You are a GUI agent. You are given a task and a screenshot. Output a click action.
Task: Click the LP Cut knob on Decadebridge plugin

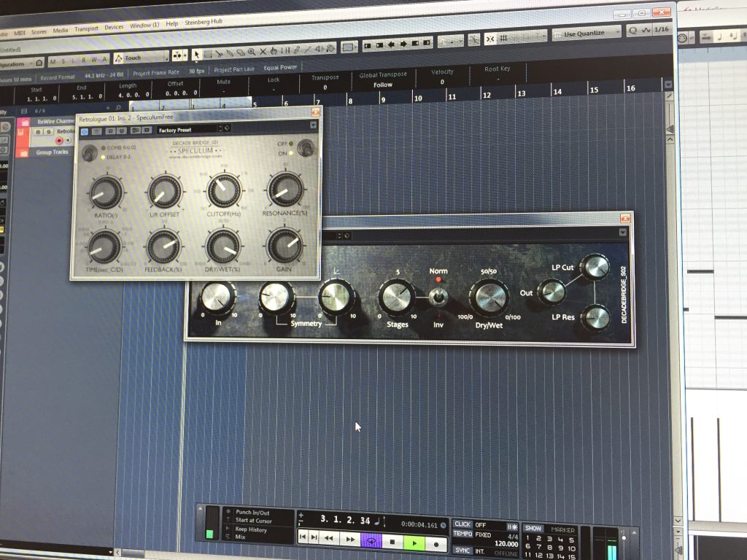(595, 266)
